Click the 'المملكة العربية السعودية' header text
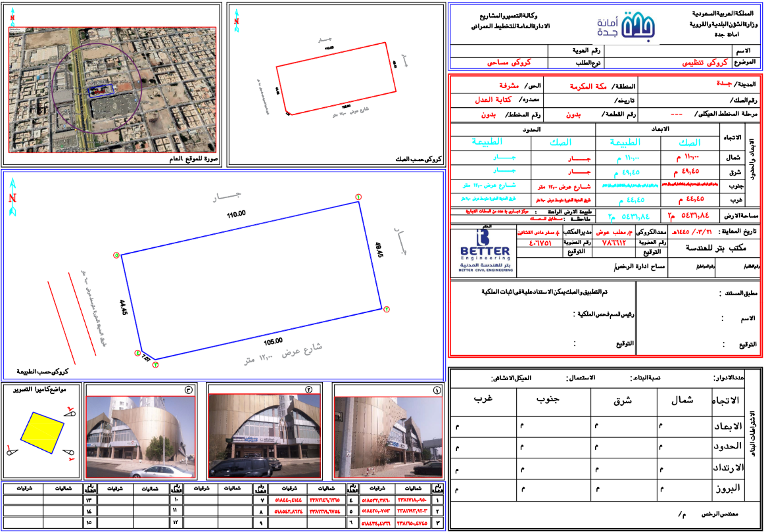Screen dimensions: 768x532 [x=723, y=13]
